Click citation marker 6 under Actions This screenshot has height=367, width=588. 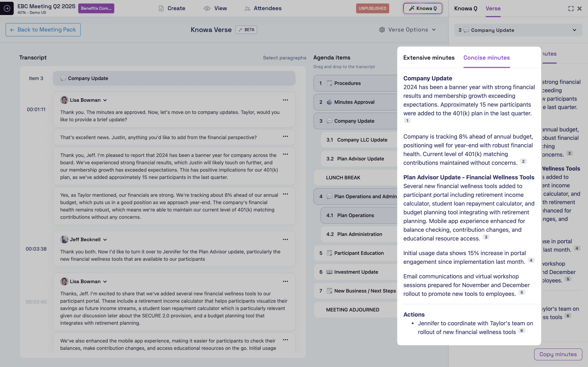[521, 331]
